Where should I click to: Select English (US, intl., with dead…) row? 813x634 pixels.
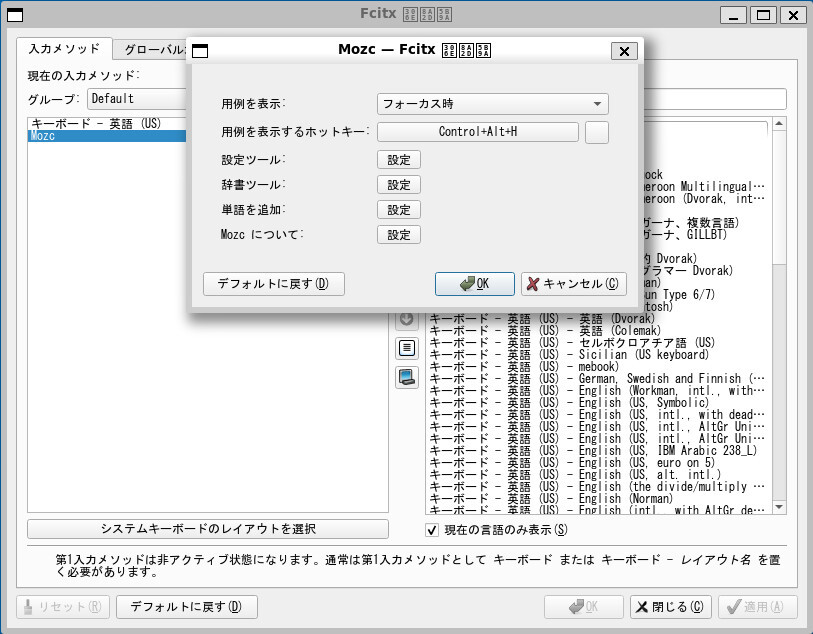point(597,415)
